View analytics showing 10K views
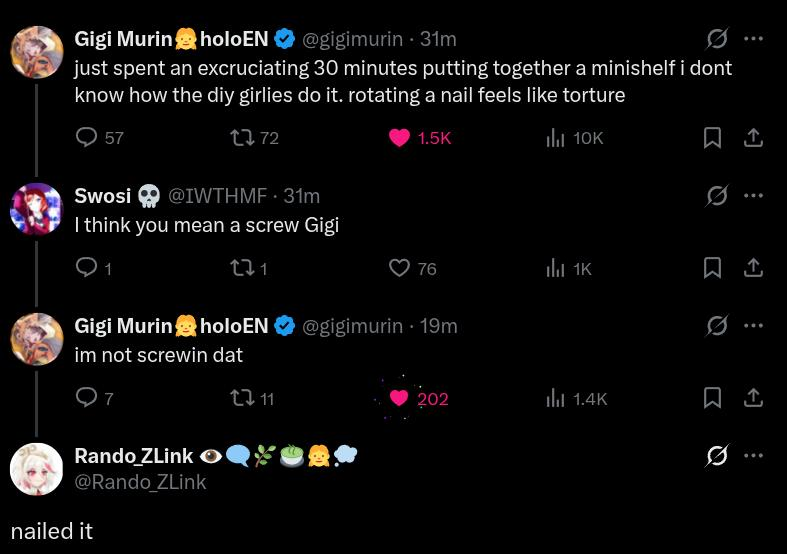 (x=556, y=137)
